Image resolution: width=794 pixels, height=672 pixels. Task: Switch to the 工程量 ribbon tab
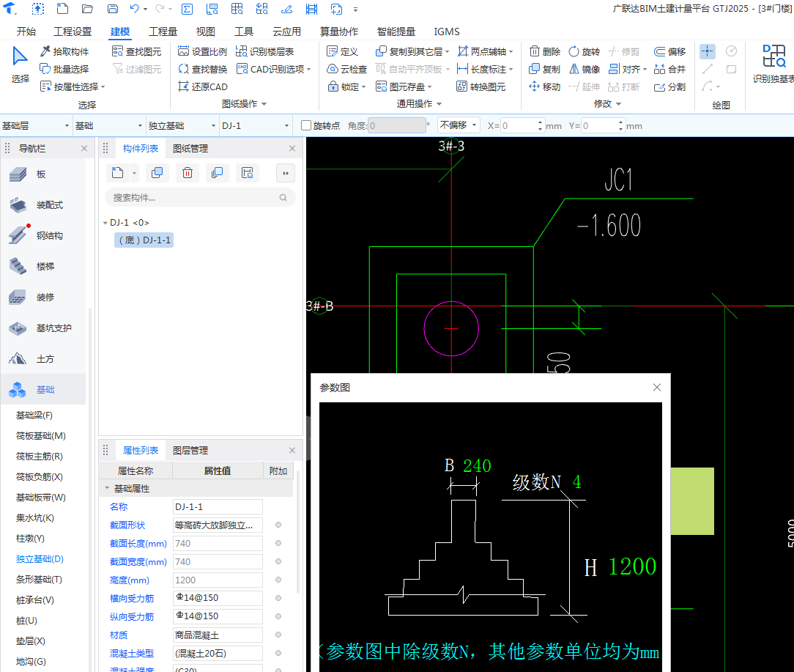[163, 32]
